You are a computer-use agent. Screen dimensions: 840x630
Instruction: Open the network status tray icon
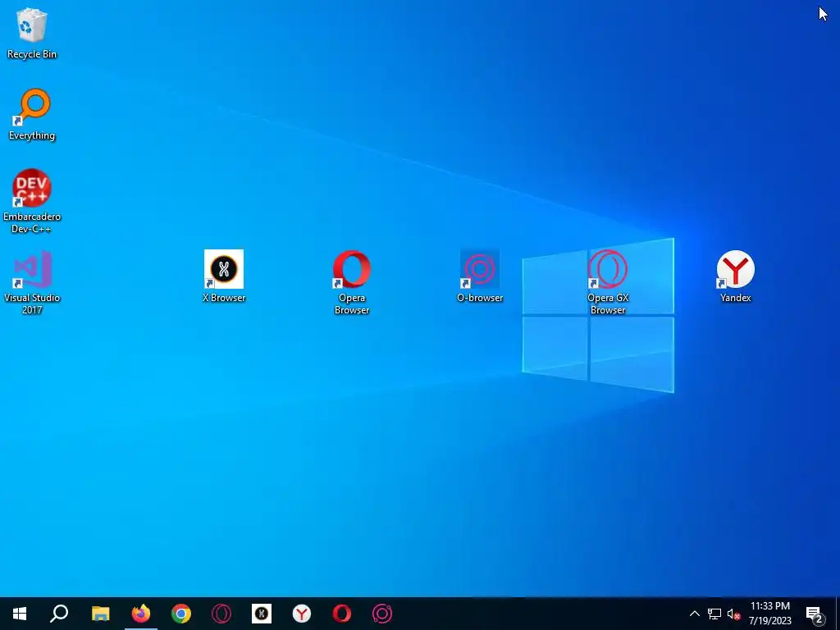(x=714, y=614)
